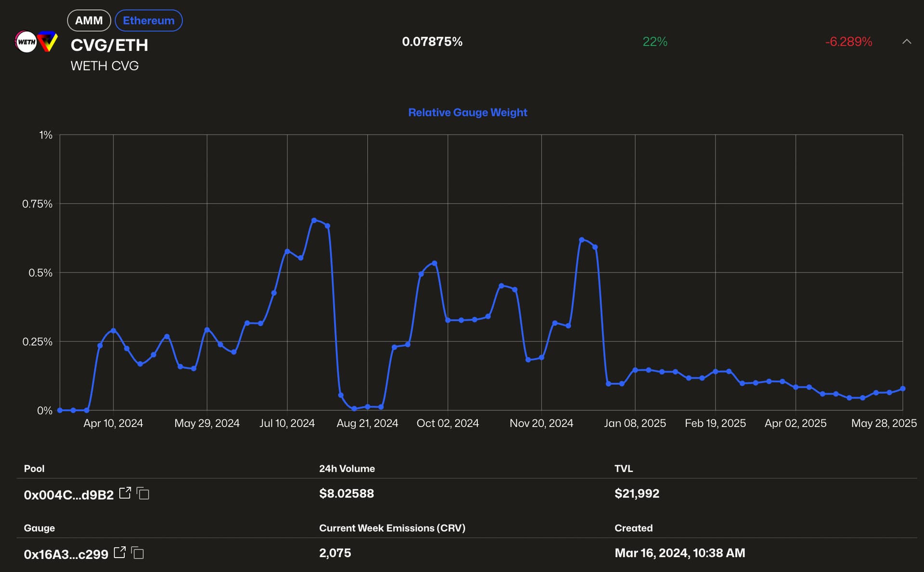Viewport: 924px width, 572px height.
Task: Copy the gauge address 0x16A3...c299
Action: [138, 553]
